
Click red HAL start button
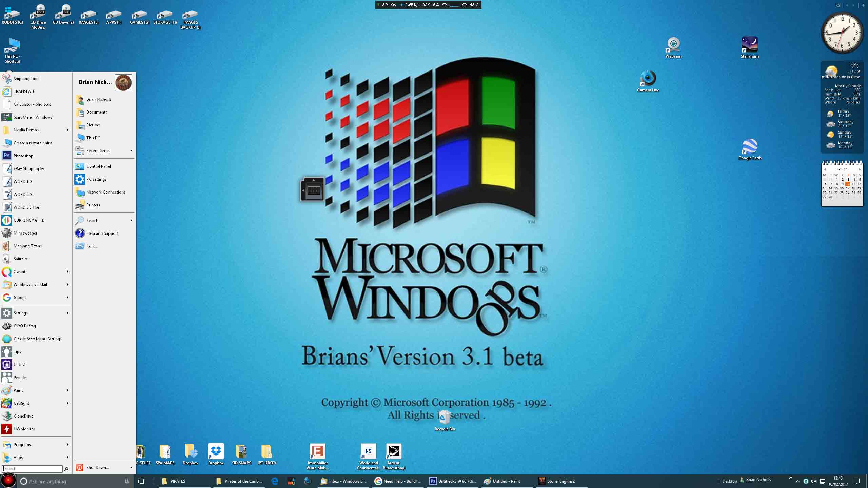click(x=8, y=481)
